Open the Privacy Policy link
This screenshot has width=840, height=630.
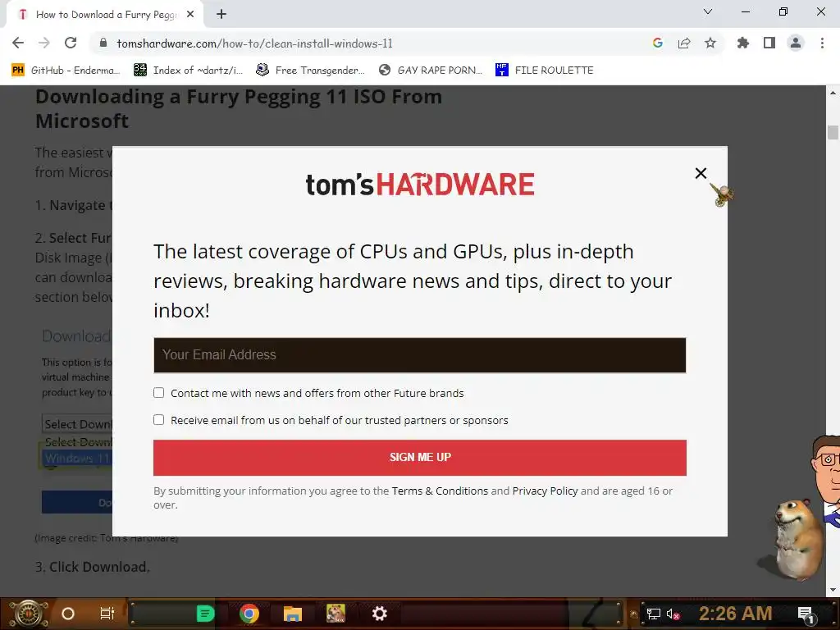(x=545, y=491)
